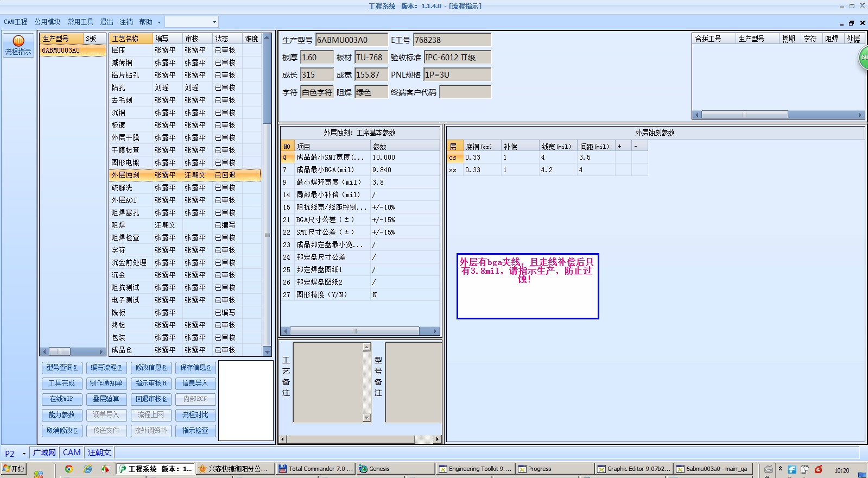The height and width of the screenshot is (478, 868).
Task: Click the 型号查询X button
Action: 62,368
